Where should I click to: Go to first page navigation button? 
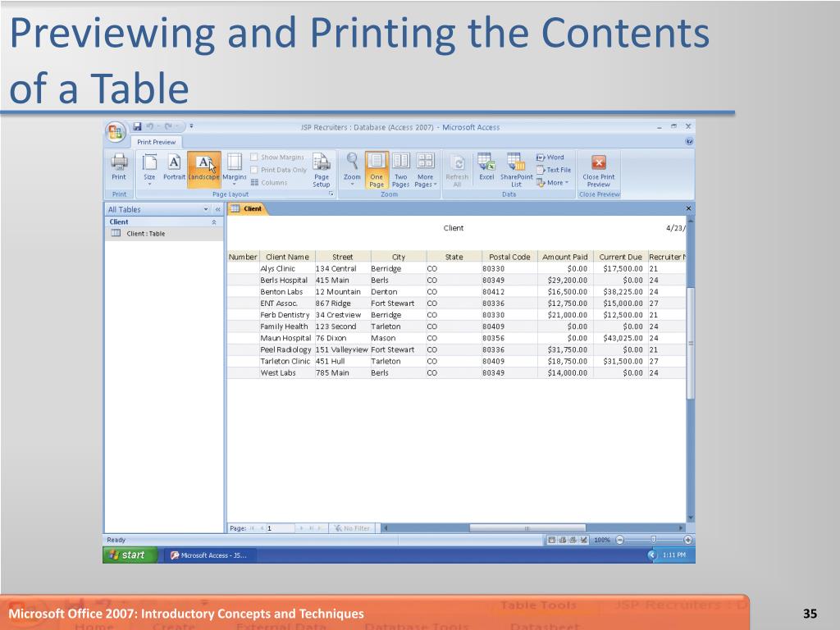(x=252, y=528)
